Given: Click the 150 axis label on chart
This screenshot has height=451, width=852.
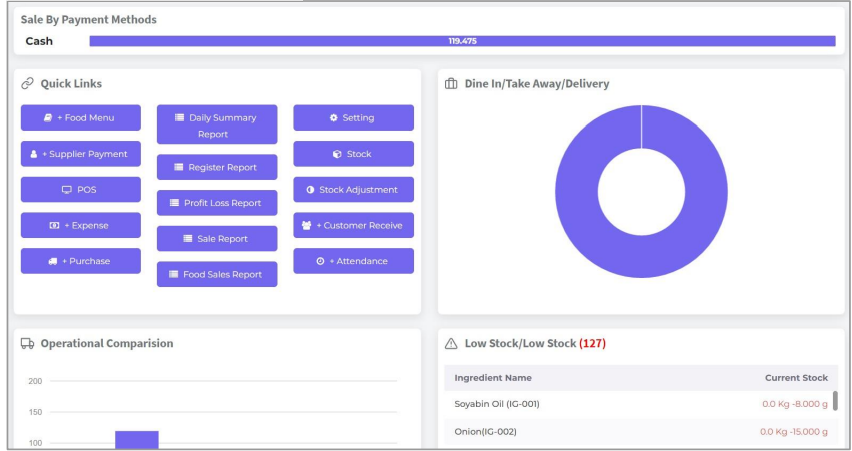Looking at the screenshot, I should pos(35,412).
